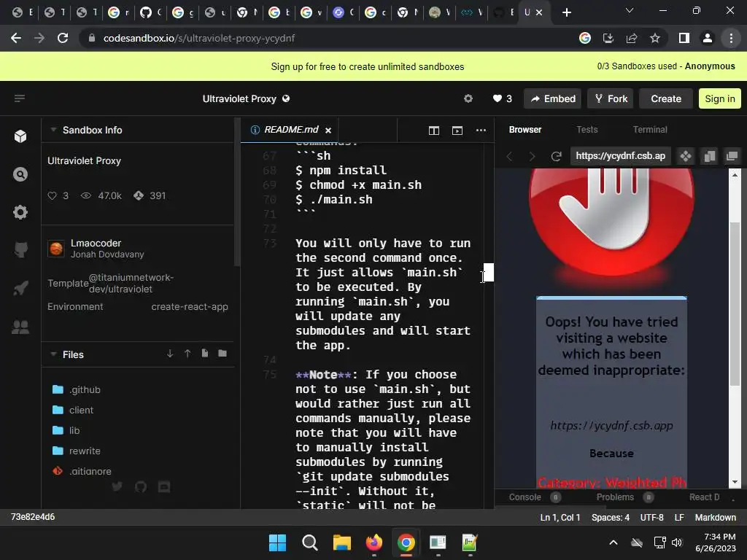
Task: Click the preview pane vertical scrollbar
Action: pyautogui.click(x=735, y=304)
